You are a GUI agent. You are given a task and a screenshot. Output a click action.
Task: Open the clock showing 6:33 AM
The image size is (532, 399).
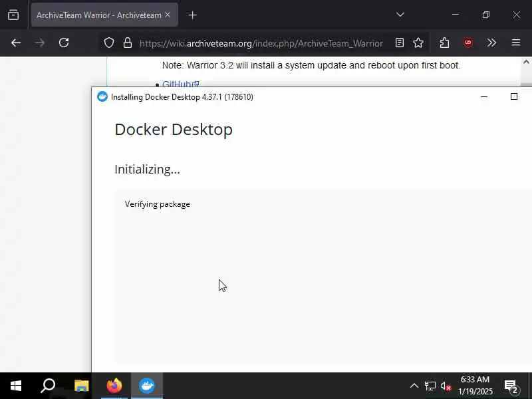point(475,386)
